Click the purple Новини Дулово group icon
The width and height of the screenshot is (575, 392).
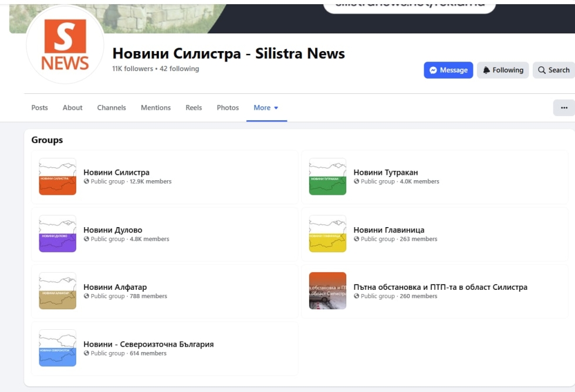pos(58,234)
